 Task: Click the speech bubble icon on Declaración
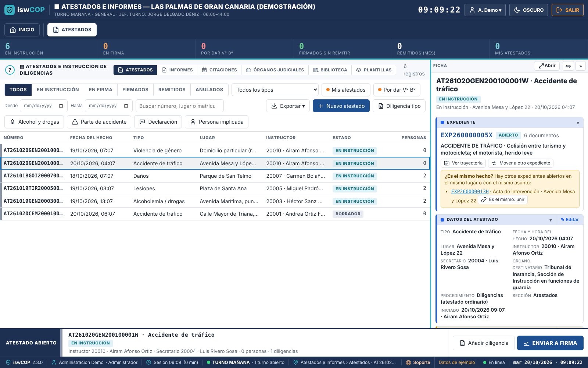142,122
